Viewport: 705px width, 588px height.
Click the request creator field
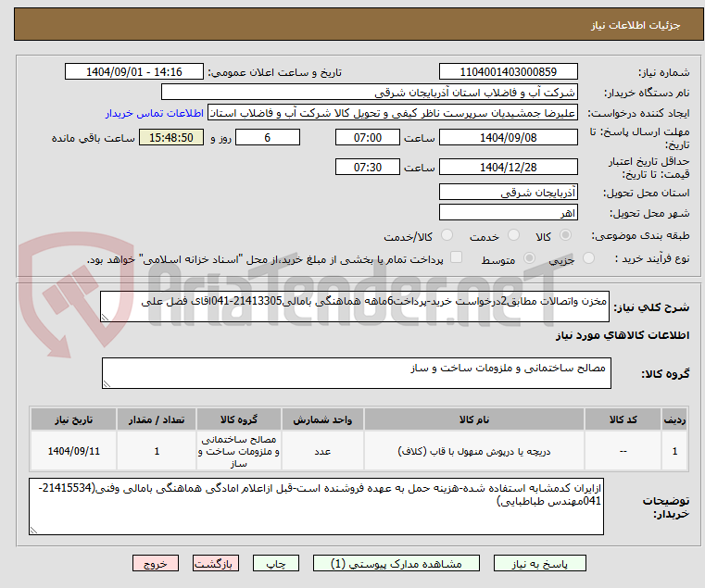[x=393, y=113]
